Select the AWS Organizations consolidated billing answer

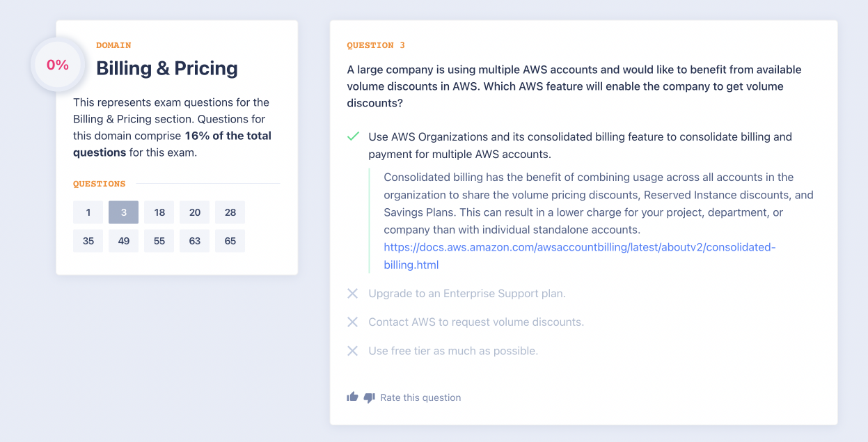tap(580, 145)
